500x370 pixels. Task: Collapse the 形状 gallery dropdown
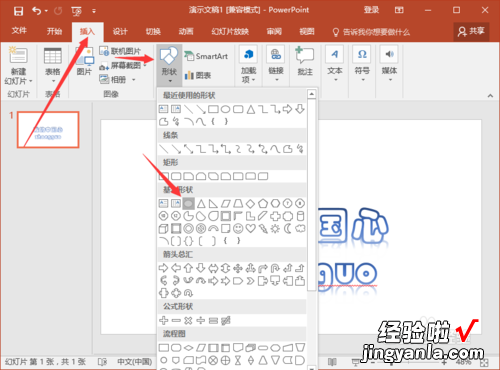coord(169,81)
